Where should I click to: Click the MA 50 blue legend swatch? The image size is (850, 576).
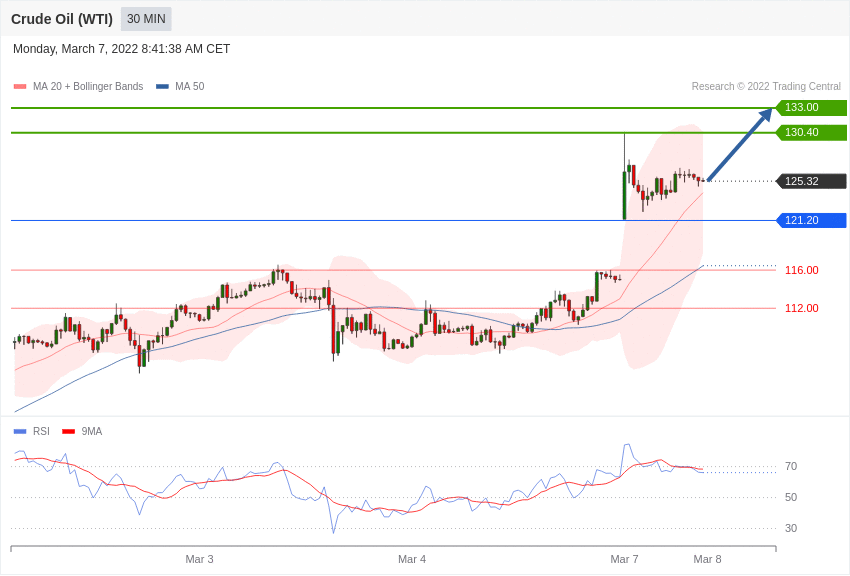click(162, 87)
